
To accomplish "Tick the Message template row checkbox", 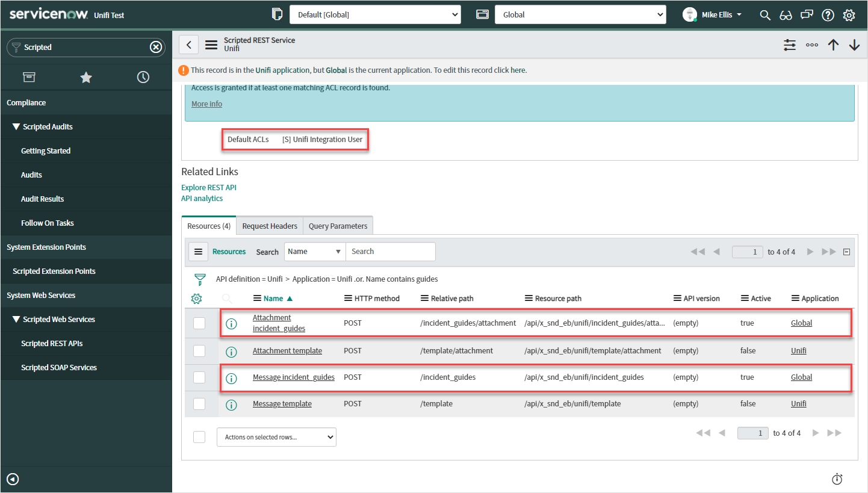I will [x=199, y=404].
